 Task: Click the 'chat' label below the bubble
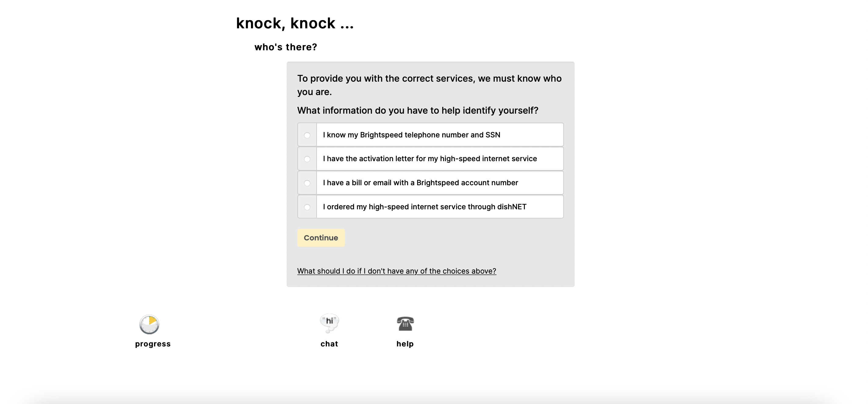pos(329,344)
